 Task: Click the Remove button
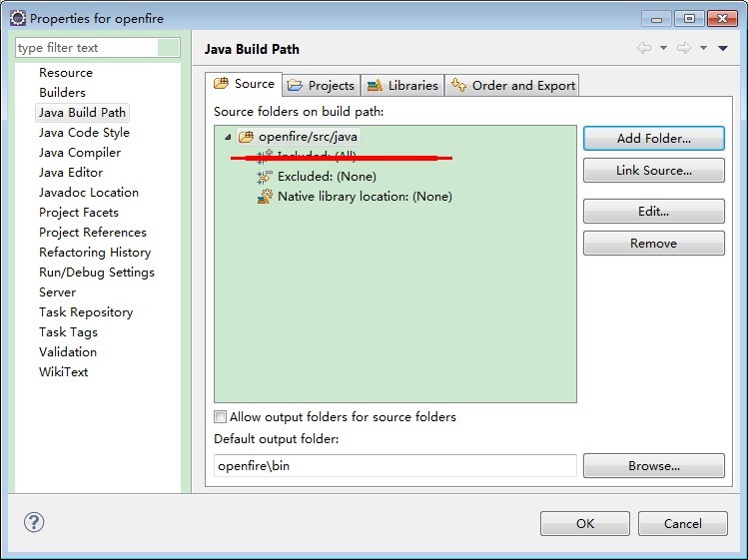[653, 244]
